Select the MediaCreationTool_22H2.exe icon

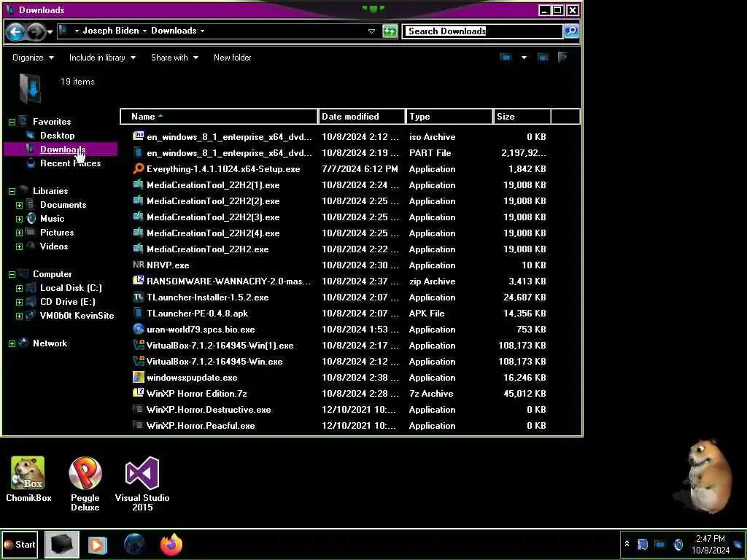click(138, 249)
